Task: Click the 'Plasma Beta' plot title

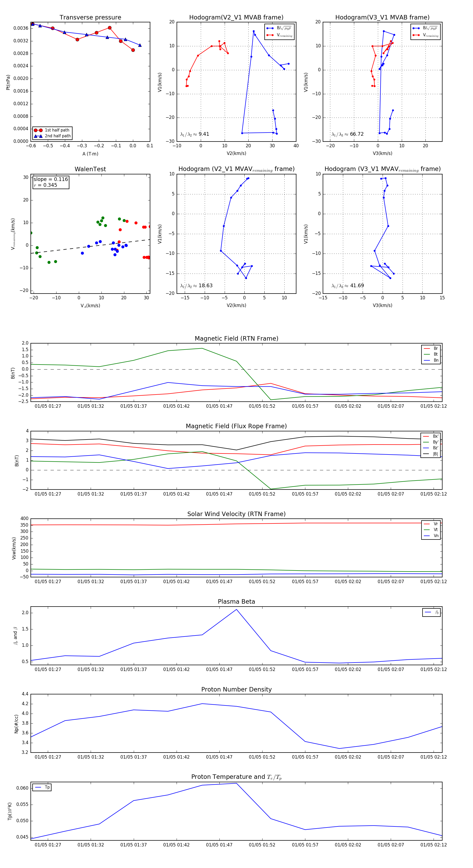Action: pyautogui.click(x=236, y=602)
